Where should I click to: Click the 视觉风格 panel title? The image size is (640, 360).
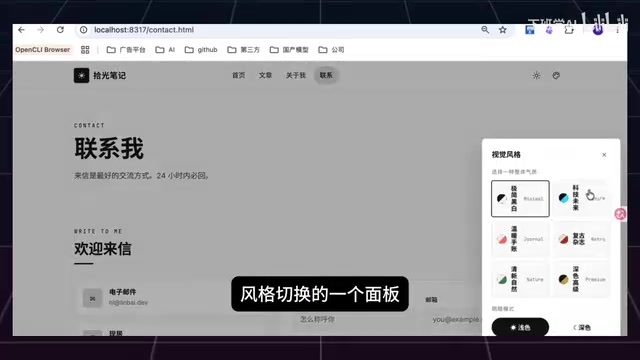click(x=506, y=155)
